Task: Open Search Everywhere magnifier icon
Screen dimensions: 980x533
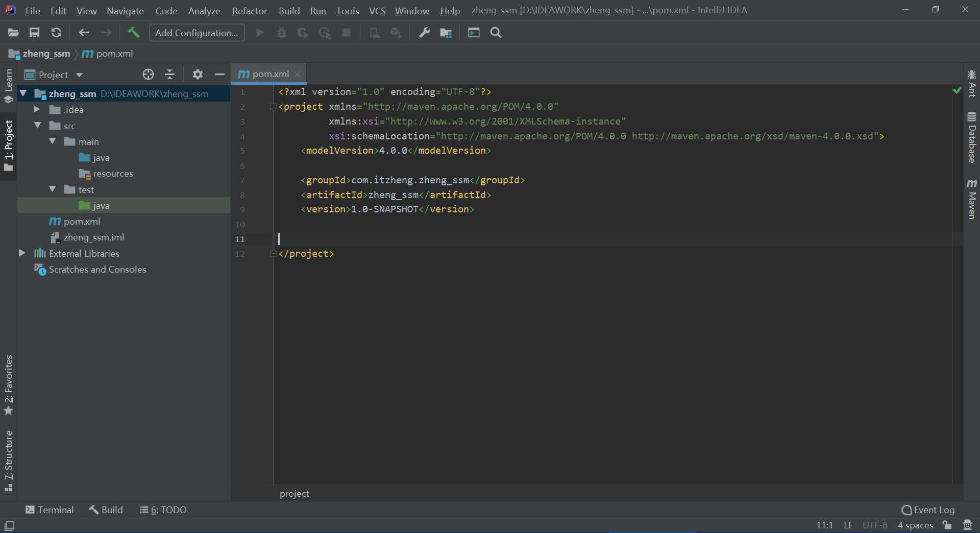Action: click(496, 33)
